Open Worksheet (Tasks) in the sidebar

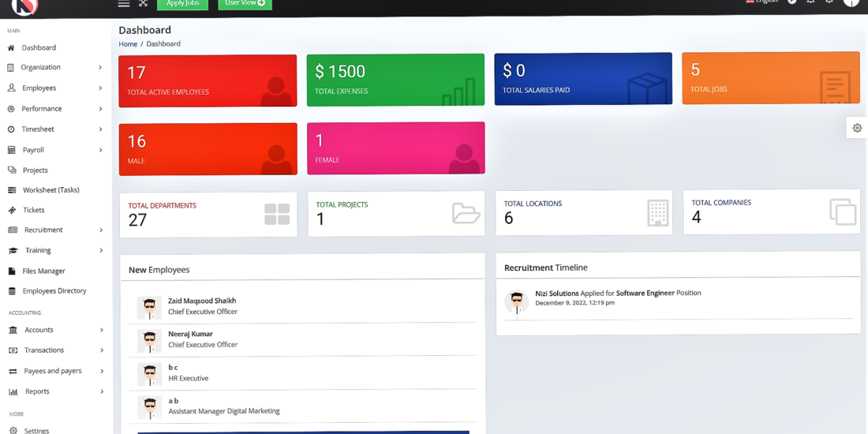51,190
